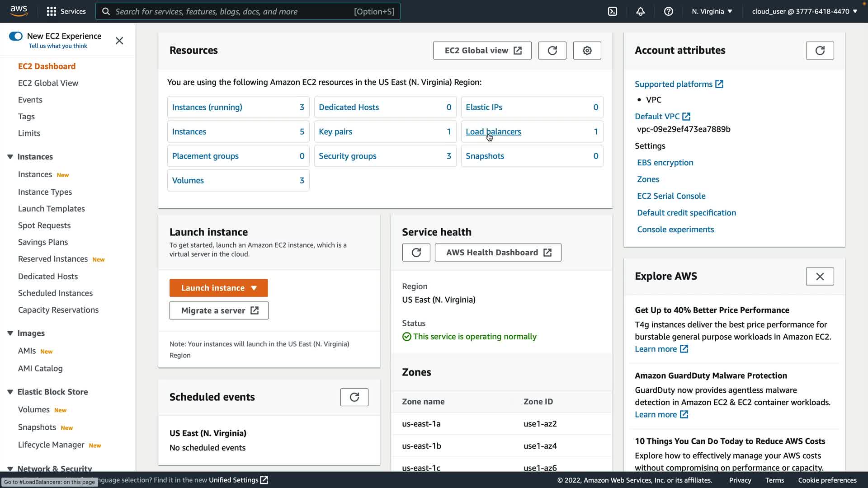Viewport: 868px width, 488px height.
Task: Refresh the Resources panel
Action: pyautogui.click(x=552, y=51)
